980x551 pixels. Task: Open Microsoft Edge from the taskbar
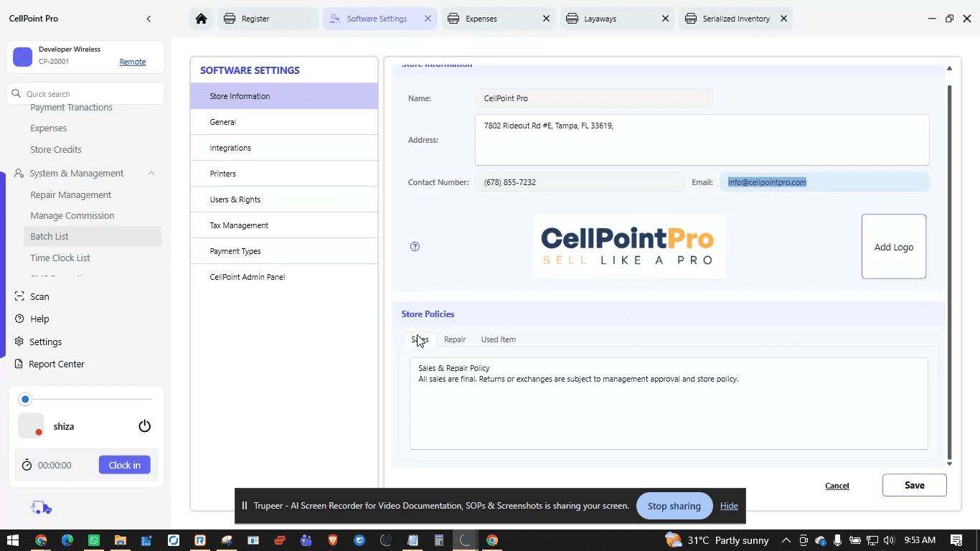point(67,540)
